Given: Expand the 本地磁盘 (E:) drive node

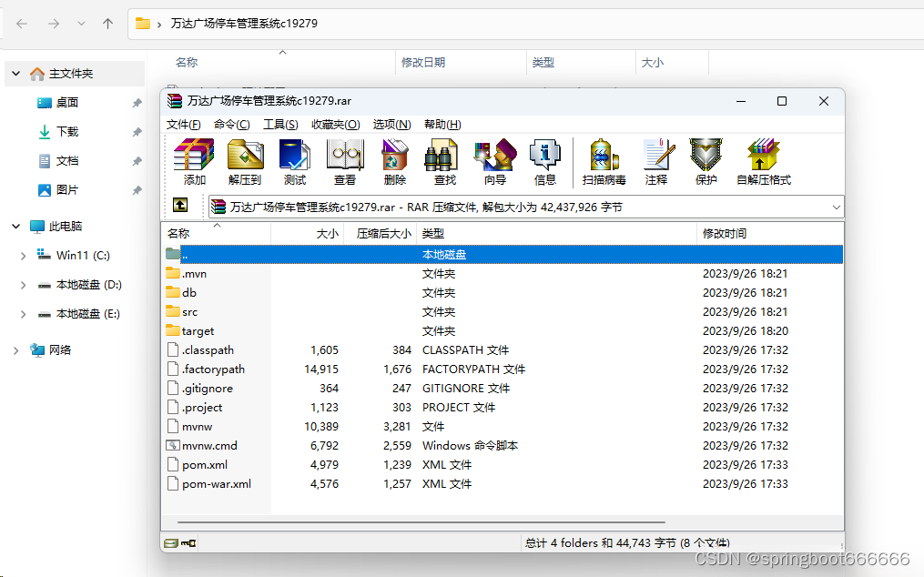Looking at the screenshot, I should click(23, 314).
